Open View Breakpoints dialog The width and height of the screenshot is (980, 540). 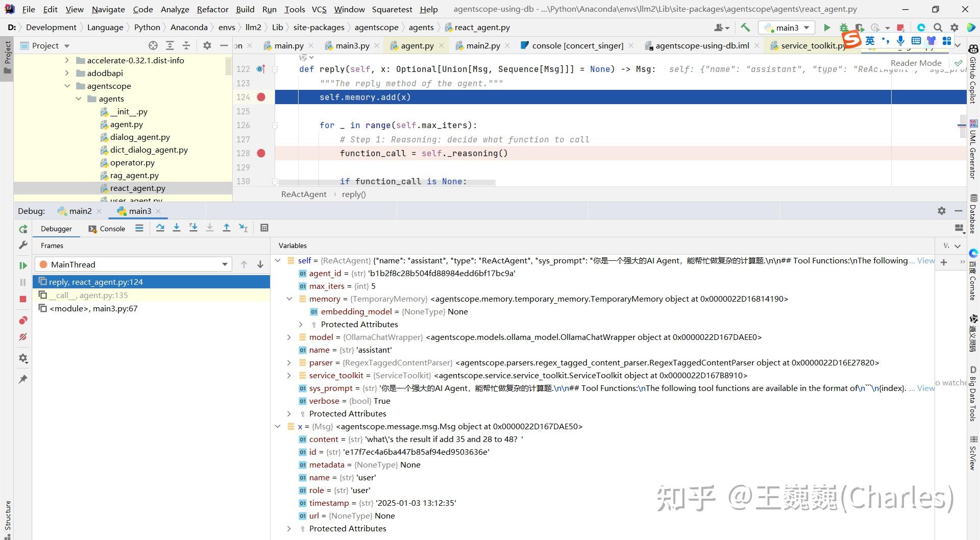tap(22, 321)
